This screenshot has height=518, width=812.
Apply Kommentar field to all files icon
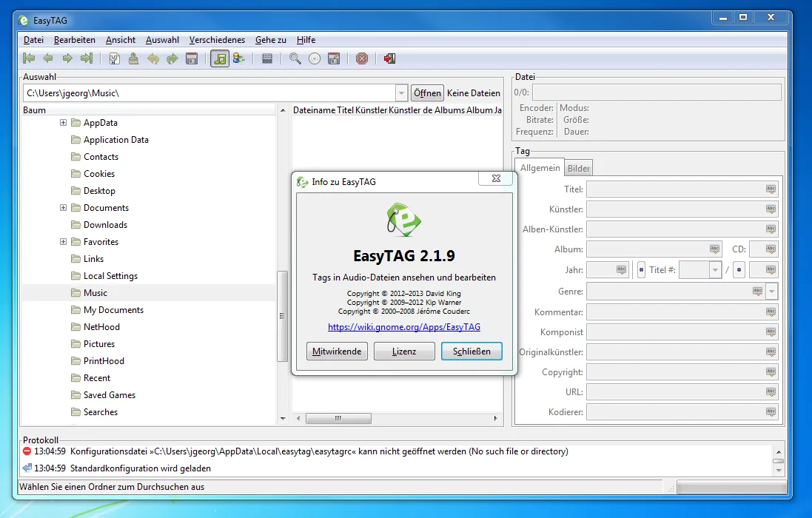tap(771, 312)
